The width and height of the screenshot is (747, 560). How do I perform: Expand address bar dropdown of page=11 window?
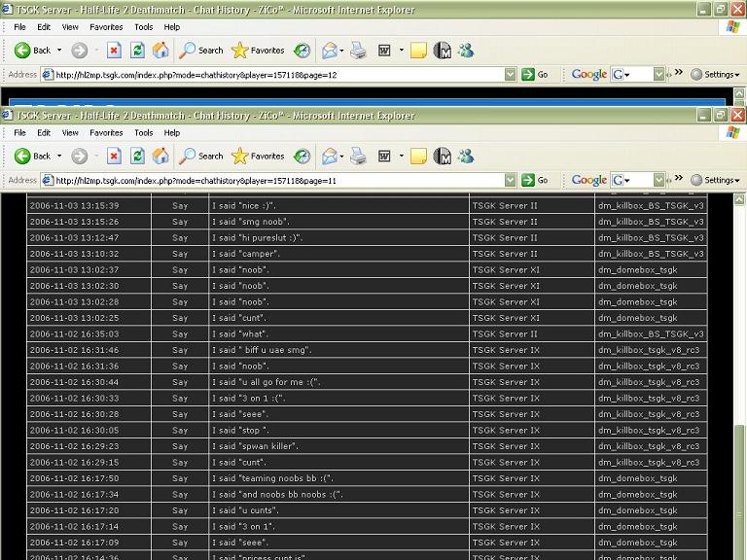tap(510, 180)
